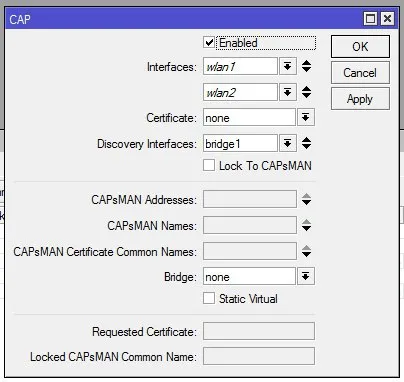Open the bridge1 Discovery Interfaces dropdown
404x382 pixels.
(287, 143)
